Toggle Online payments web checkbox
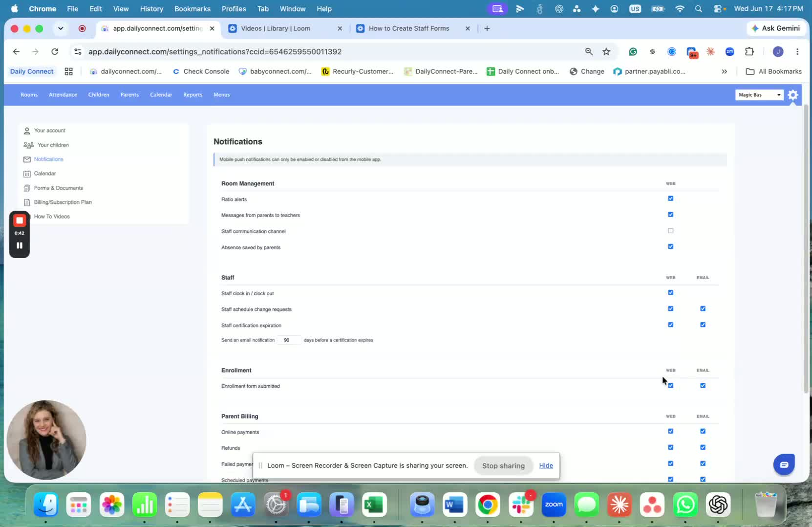Viewport: 812px width, 527px height. [670, 431]
